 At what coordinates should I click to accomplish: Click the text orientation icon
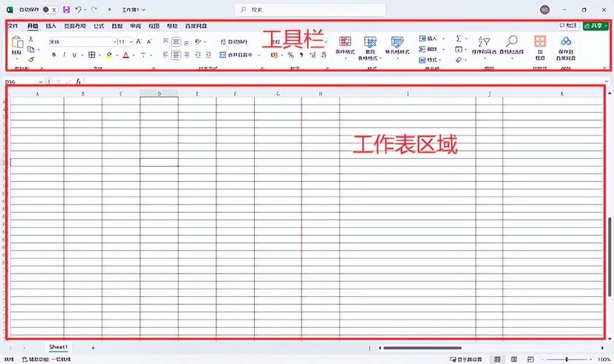(x=198, y=41)
